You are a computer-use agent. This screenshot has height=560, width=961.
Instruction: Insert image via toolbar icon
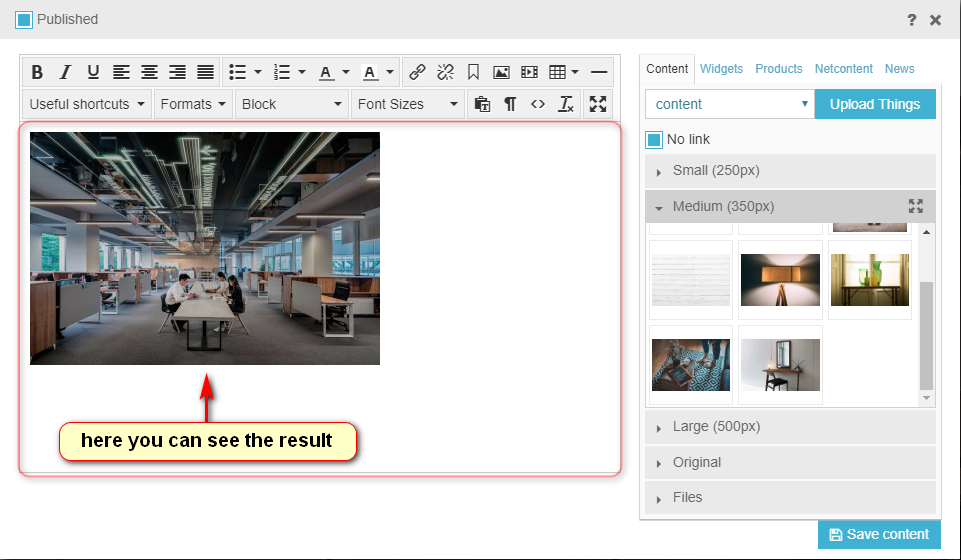click(501, 72)
